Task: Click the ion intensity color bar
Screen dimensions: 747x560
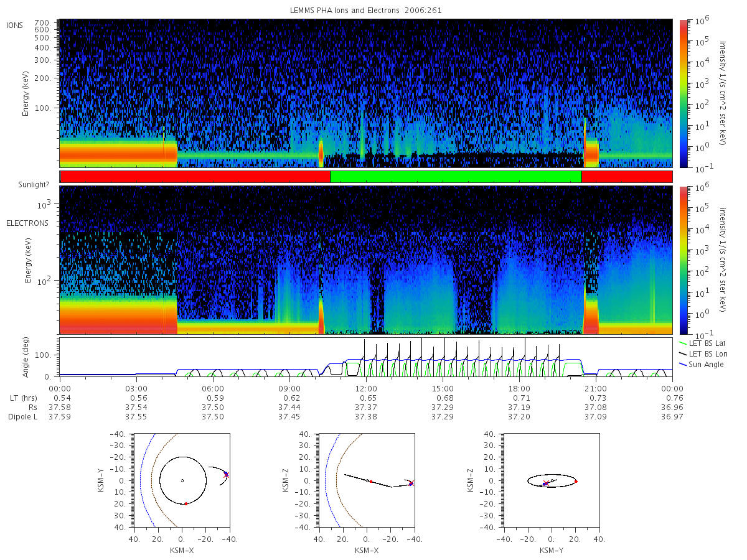Action: (x=683, y=93)
